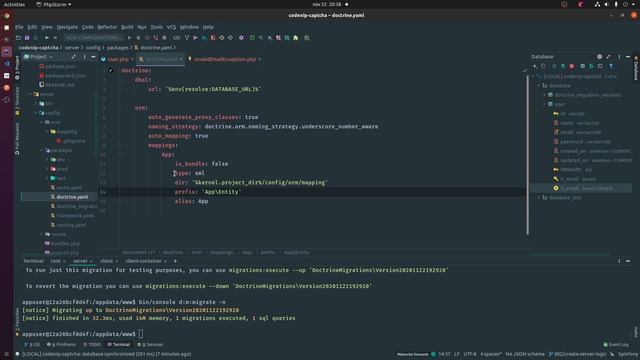
Task: Click the 'prefix' key in editor
Action: pyautogui.click(x=186, y=192)
